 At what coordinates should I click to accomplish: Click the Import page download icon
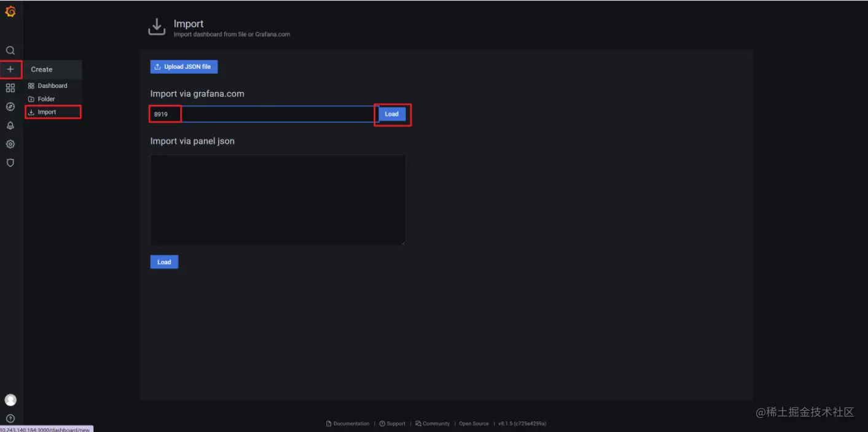point(157,27)
